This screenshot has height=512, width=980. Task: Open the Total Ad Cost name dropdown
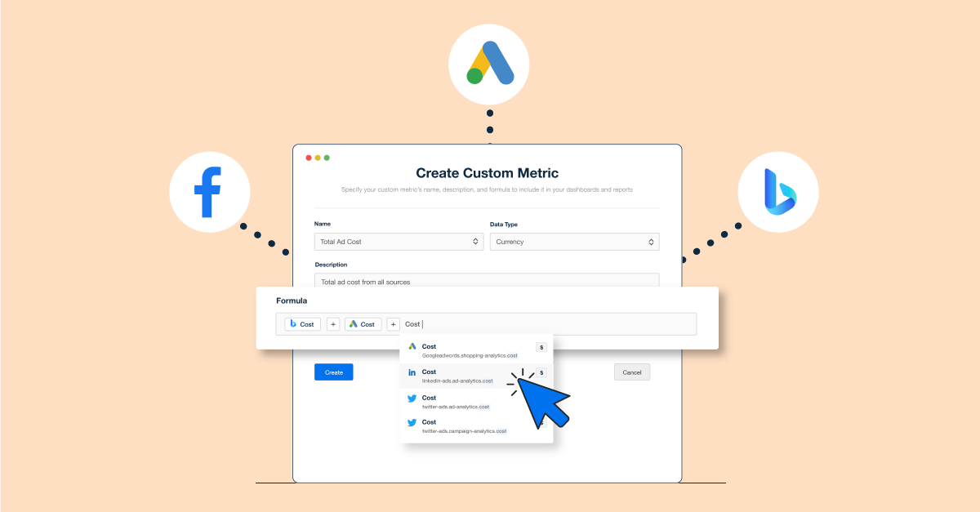pyautogui.click(x=399, y=241)
